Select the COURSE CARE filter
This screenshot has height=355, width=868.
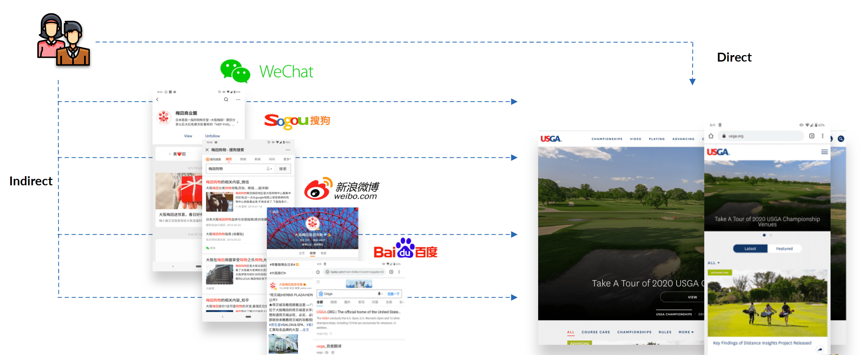(596, 332)
